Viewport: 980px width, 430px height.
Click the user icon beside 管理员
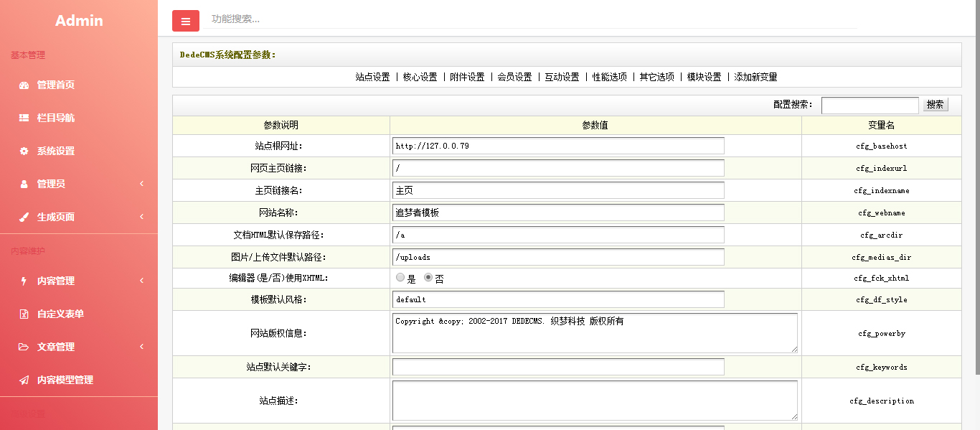pyautogui.click(x=24, y=184)
